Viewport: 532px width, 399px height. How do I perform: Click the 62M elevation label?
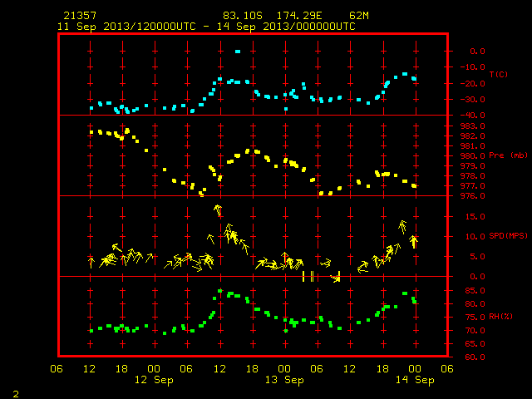pos(359,16)
